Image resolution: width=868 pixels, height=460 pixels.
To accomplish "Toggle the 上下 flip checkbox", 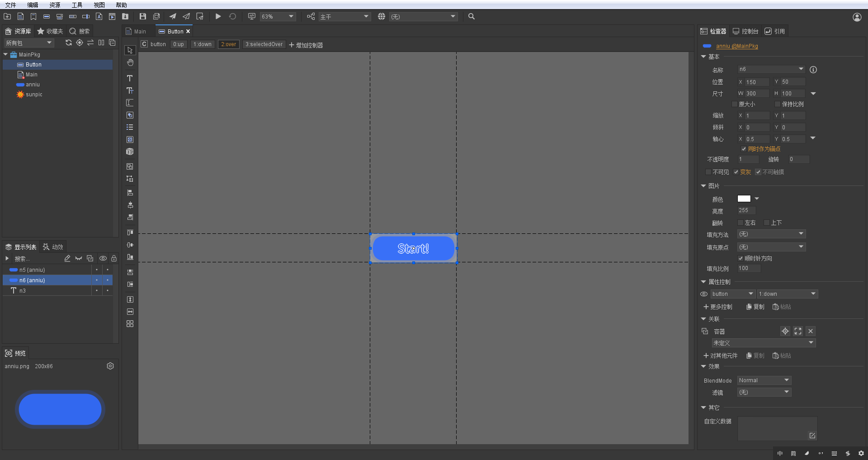I will [767, 223].
